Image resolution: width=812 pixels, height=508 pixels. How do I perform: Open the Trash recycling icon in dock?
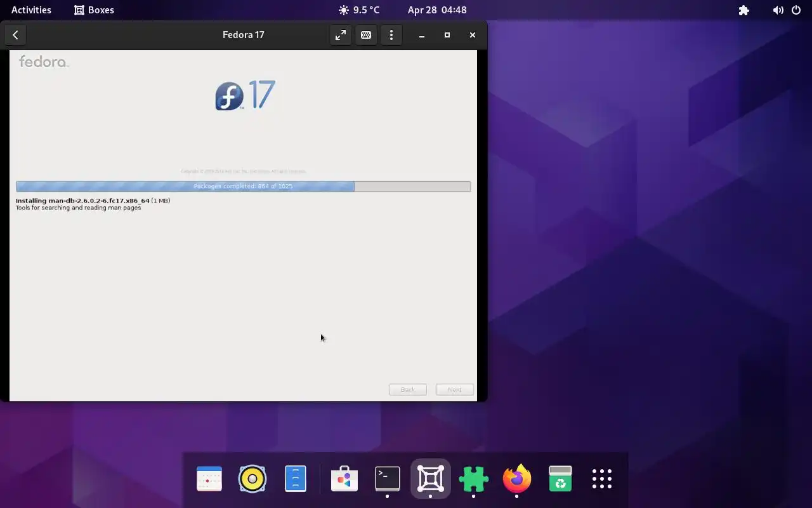point(560,479)
